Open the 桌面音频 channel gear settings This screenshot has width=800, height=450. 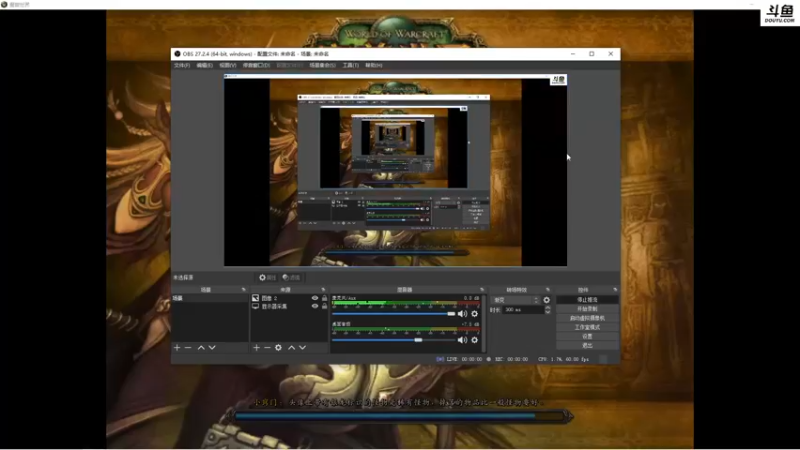click(474, 340)
